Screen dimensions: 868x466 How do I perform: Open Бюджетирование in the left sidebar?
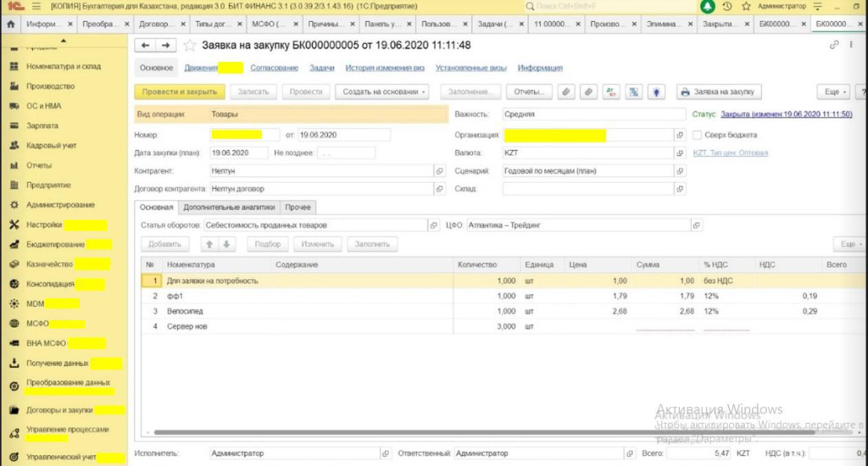(x=55, y=244)
